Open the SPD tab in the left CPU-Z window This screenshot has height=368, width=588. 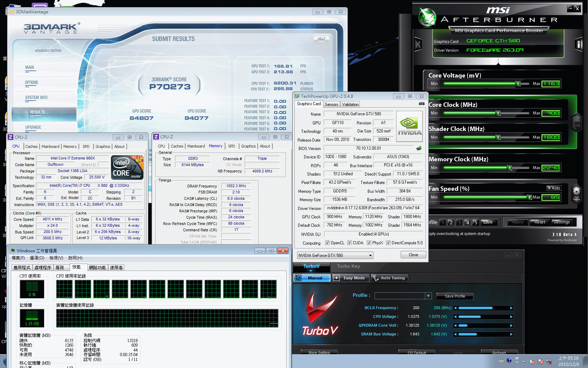click(x=86, y=146)
